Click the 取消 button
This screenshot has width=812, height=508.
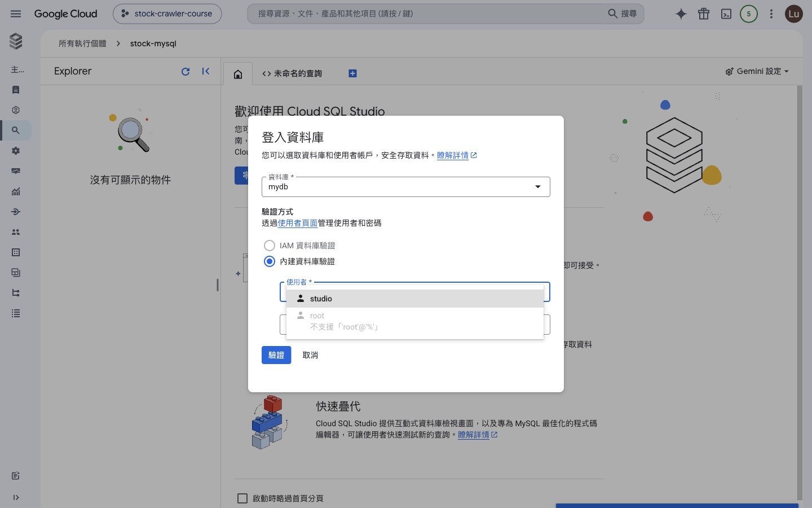pyautogui.click(x=310, y=355)
